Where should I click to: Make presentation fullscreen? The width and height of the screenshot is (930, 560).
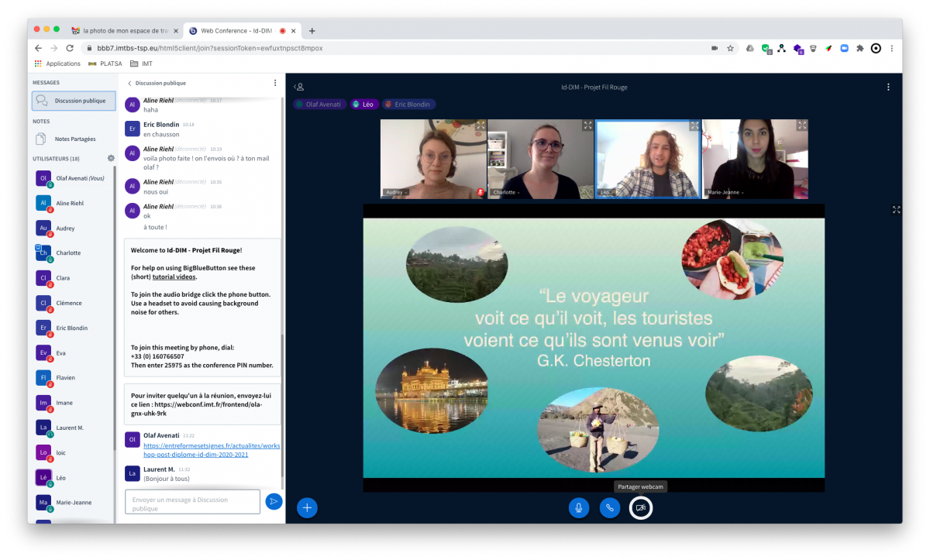pyautogui.click(x=896, y=209)
